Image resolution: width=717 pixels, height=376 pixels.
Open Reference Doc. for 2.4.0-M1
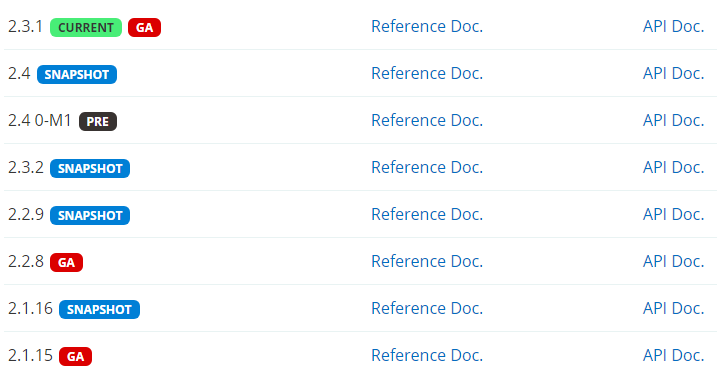(427, 120)
